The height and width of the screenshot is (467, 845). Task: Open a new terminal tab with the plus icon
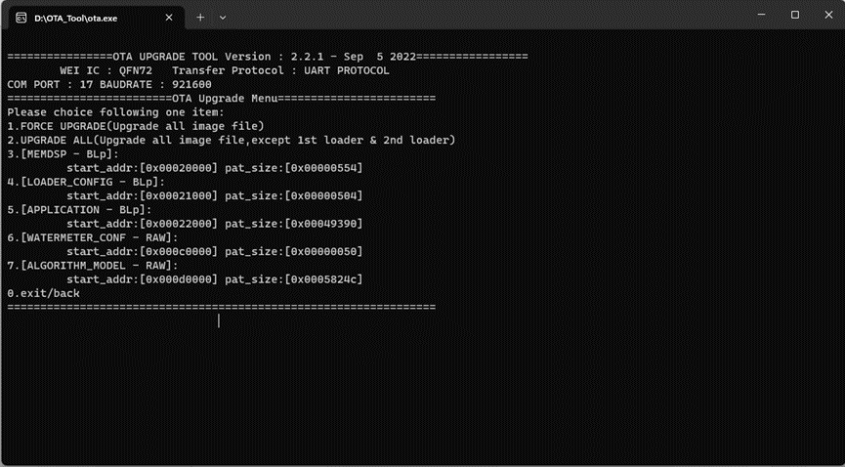(x=200, y=17)
